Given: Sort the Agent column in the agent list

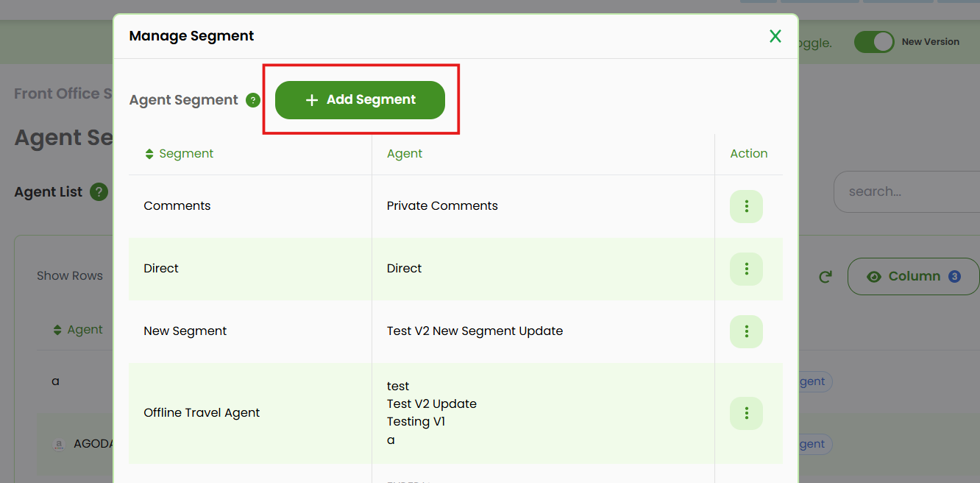Looking at the screenshot, I should click(57, 330).
